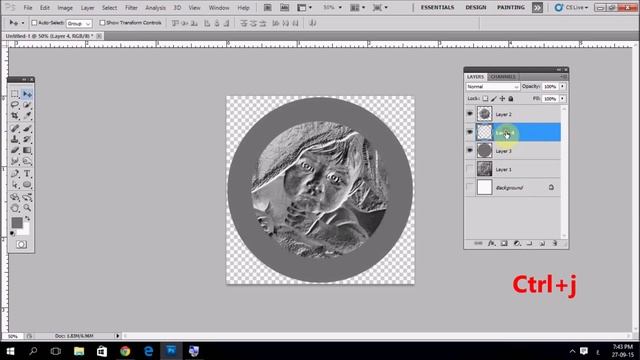Select the Ellipse shape tool
Image resolution: width=640 pixels, height=360 pixels.
point(27,184)
